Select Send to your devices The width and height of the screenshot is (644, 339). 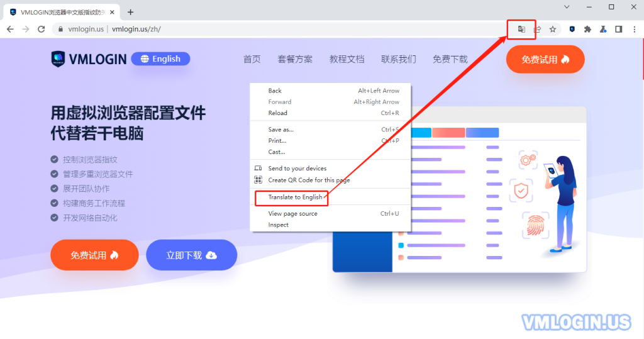click(x=330, y=169)
